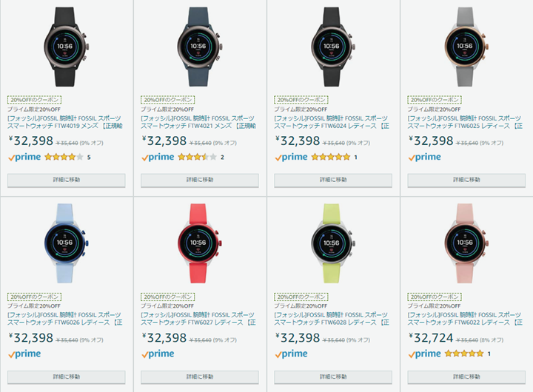
Task: Open the red FTW6027 watch image
Action: [199, 243]
